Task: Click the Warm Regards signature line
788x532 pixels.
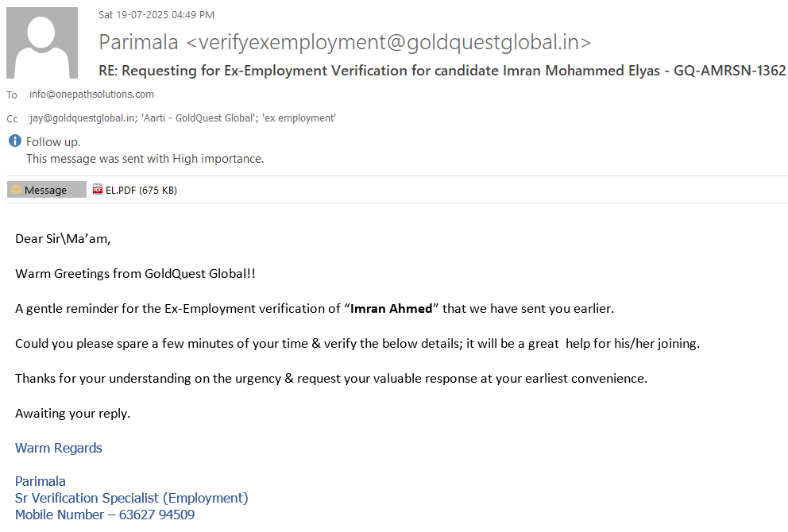Action: [x=59, y=448]
